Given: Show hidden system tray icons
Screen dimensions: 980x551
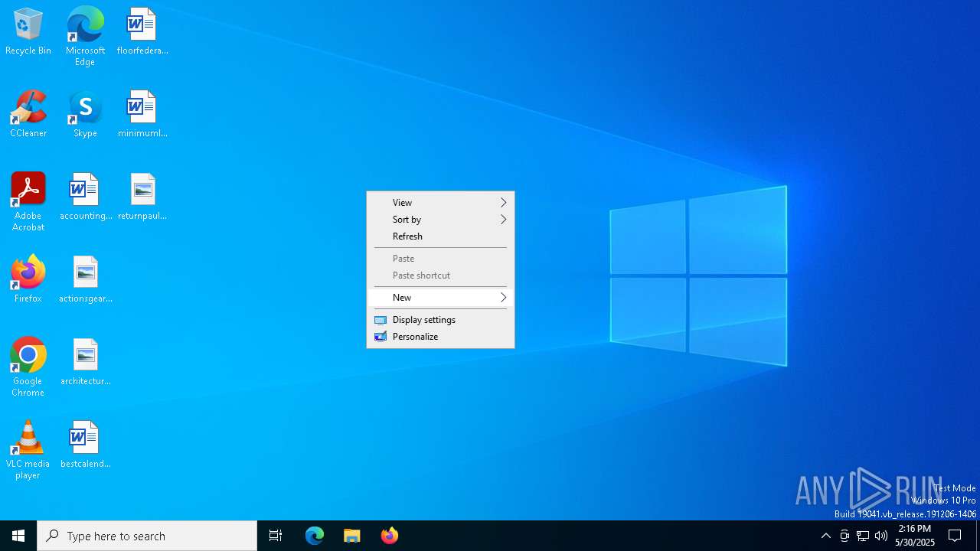Looking at the screenshot, I should point(825,536).
